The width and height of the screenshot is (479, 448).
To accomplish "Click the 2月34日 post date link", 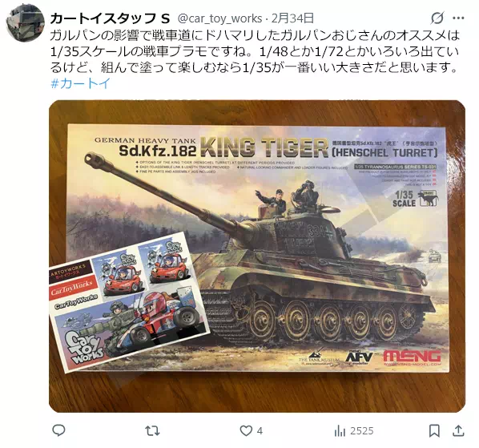I will pos(292,18).
